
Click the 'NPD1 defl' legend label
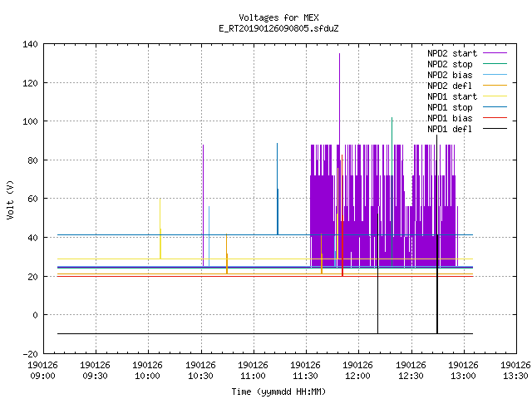450,130
